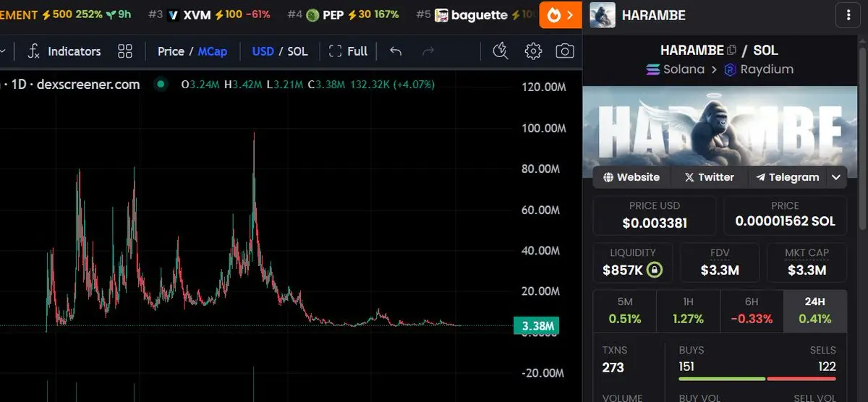Open the Raydium DEX link
This screenshot has height=402, width=868.
(767, 69)
